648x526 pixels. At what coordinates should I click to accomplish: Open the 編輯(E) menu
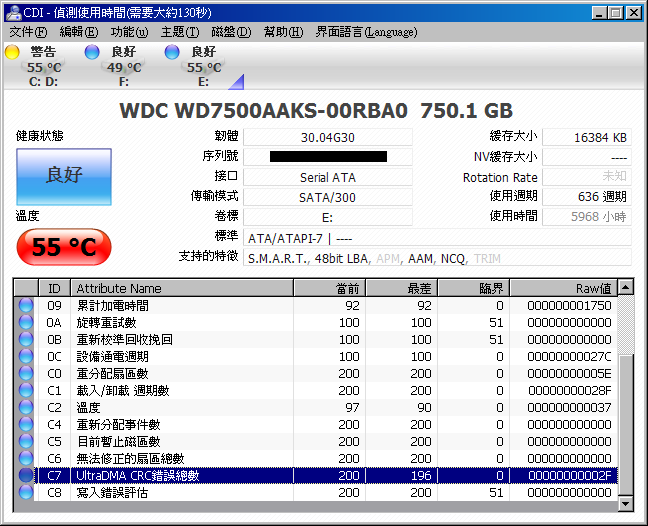click(79, 32)
